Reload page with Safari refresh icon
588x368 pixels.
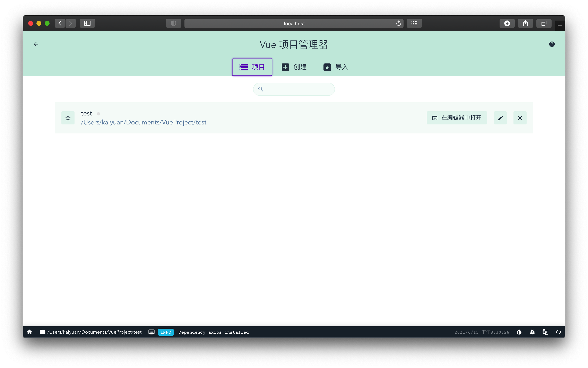[398, 23]
